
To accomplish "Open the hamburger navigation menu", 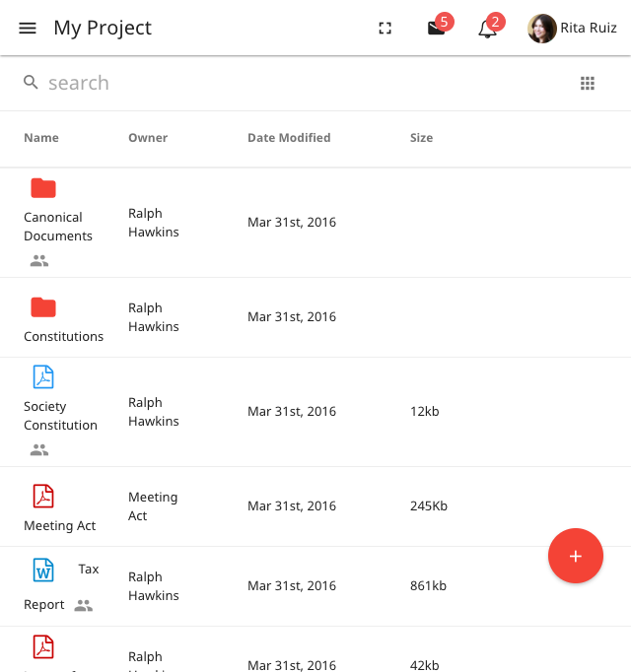I will point(28,29).
